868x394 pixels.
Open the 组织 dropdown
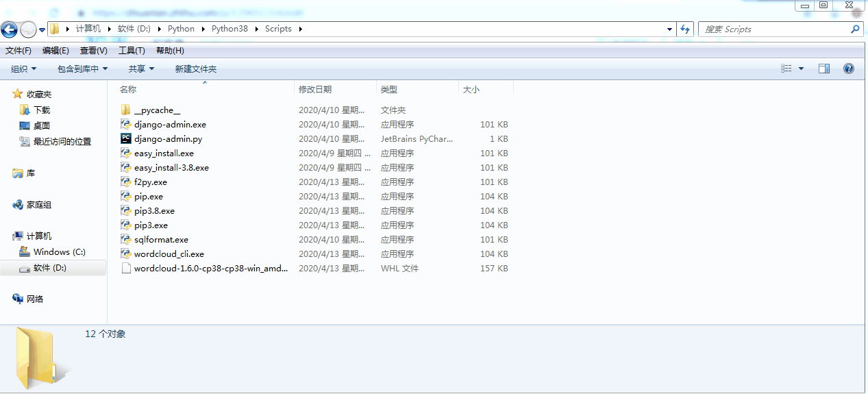[24, 69]
